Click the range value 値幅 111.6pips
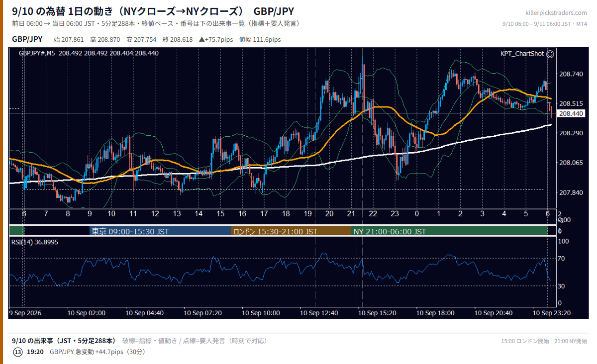 (260, 39)
